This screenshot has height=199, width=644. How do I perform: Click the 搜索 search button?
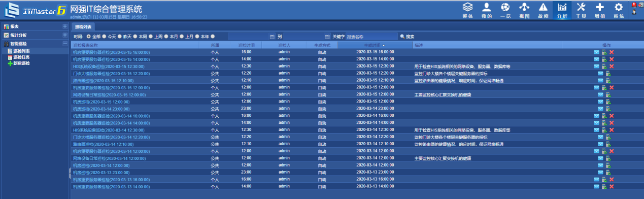pos(408,37)
